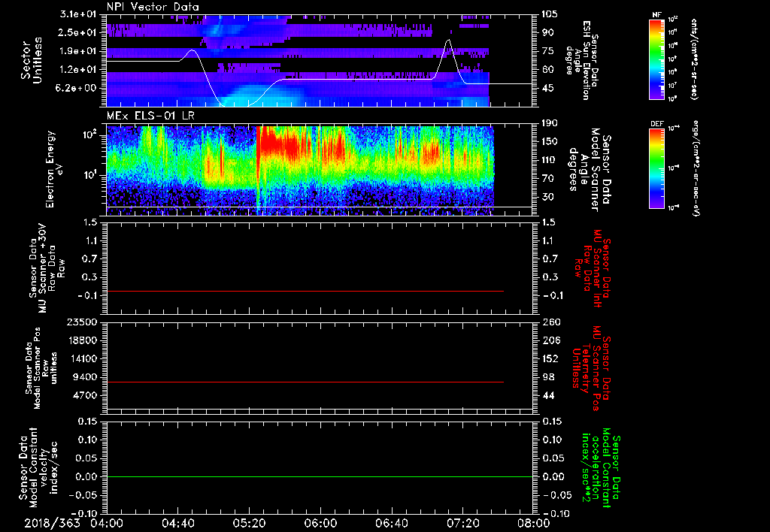Click the 110 scanner angle tick label
This screenshot has height=532, width=770.
550,160
